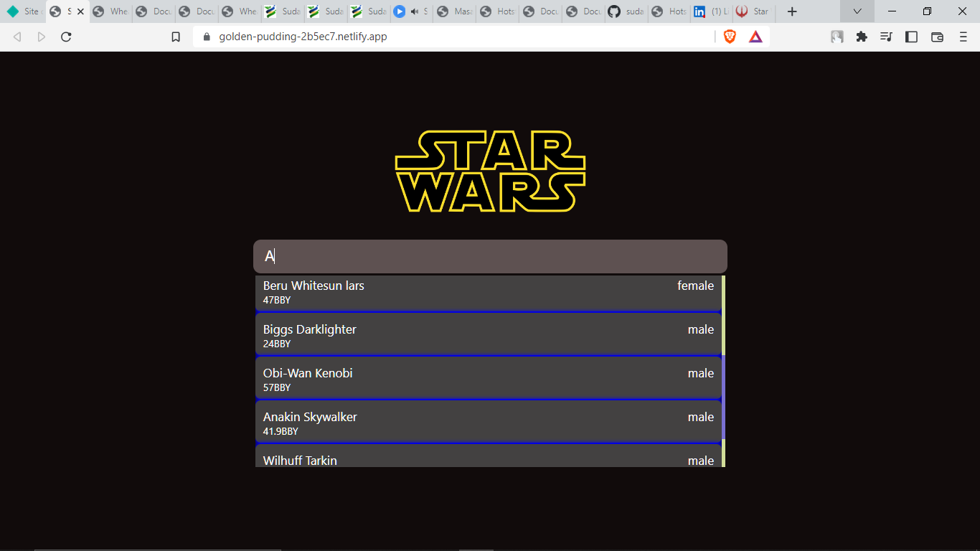The image size is (980, 551).
Task: Reload the current page
Action: 66,37
